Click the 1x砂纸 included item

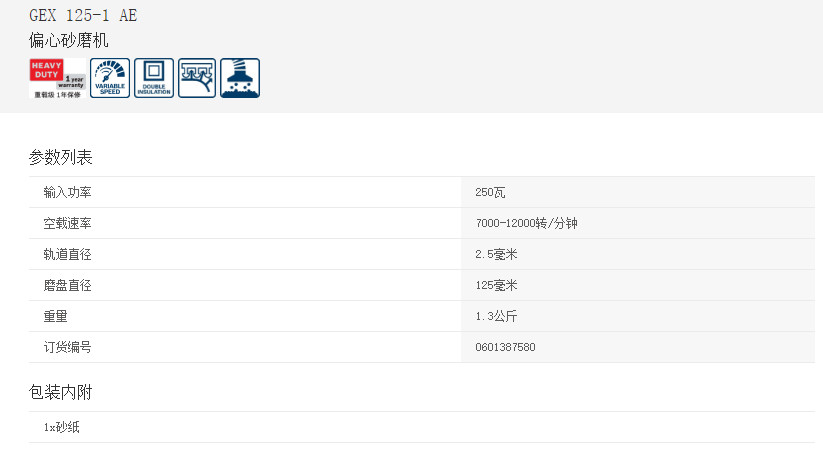coord(61,427)
